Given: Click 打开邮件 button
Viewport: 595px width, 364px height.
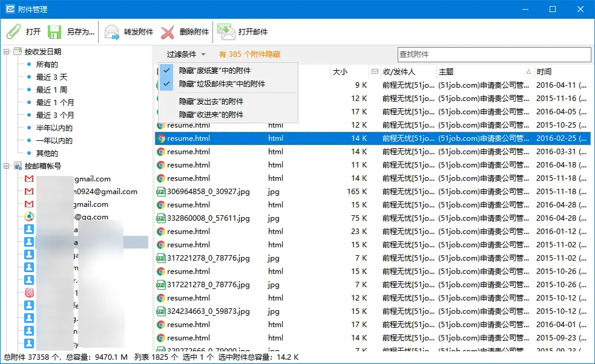Looking at the screenshot, I should (x=253, y=32).
